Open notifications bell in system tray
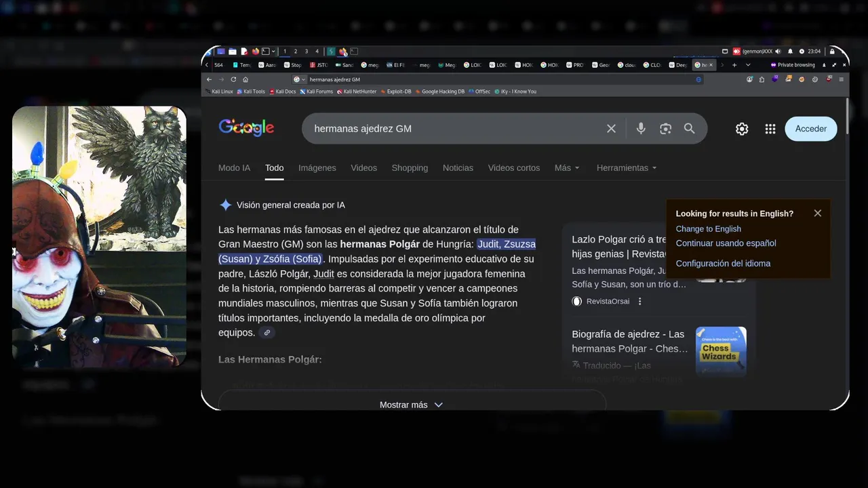Screen dimensions: 868x488 [x=790, y=52]
